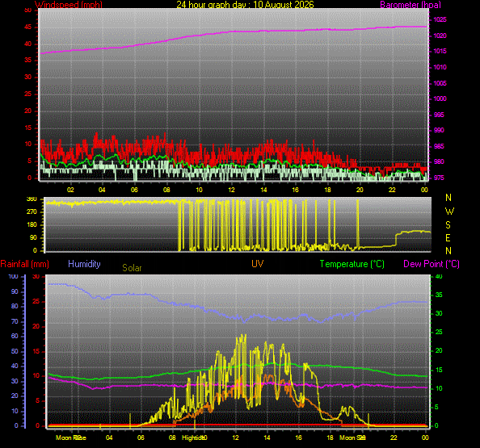Click the "35" temperature axis value
480x448 pixels.
coord(439,295)
